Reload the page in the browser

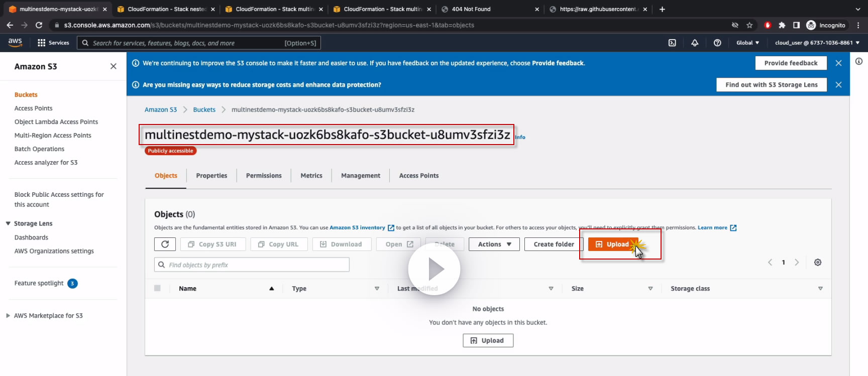[39, 25]
